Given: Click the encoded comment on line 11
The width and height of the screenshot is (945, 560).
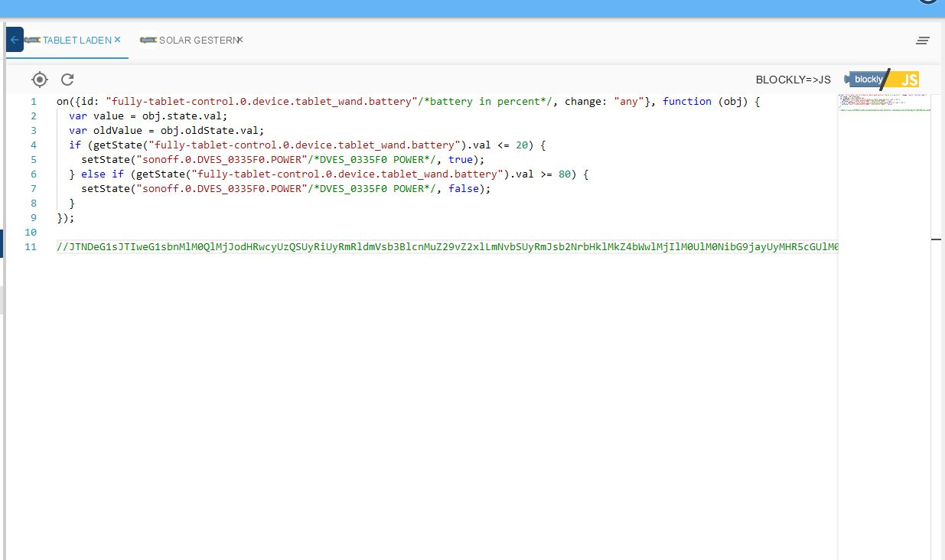Looking at the screenshot, I should pos(448,247).
